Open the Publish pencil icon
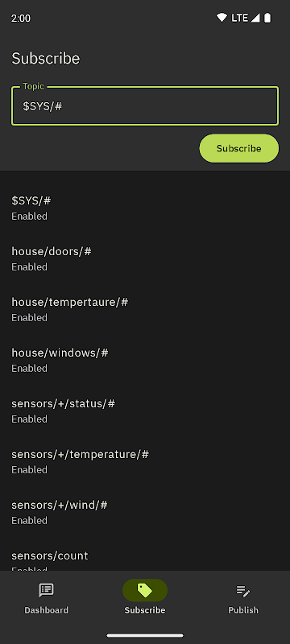Screen dimensions: 290x644 point(243,591)
